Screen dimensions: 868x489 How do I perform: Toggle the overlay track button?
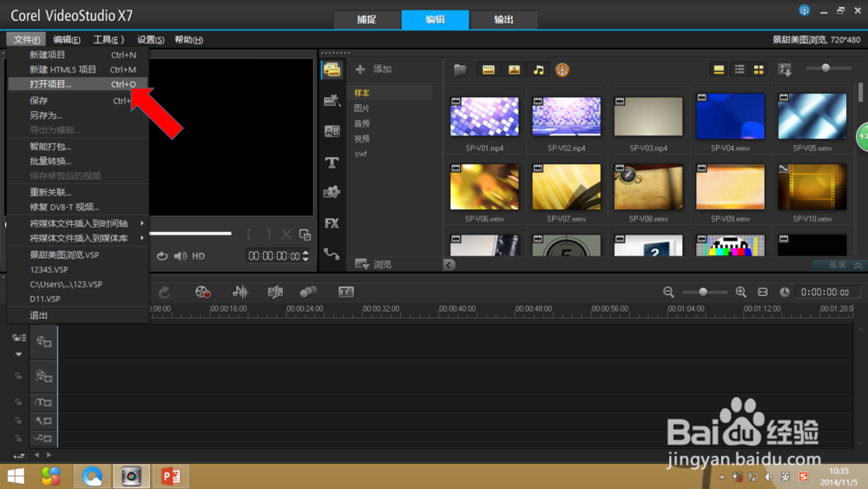point(43,377)
